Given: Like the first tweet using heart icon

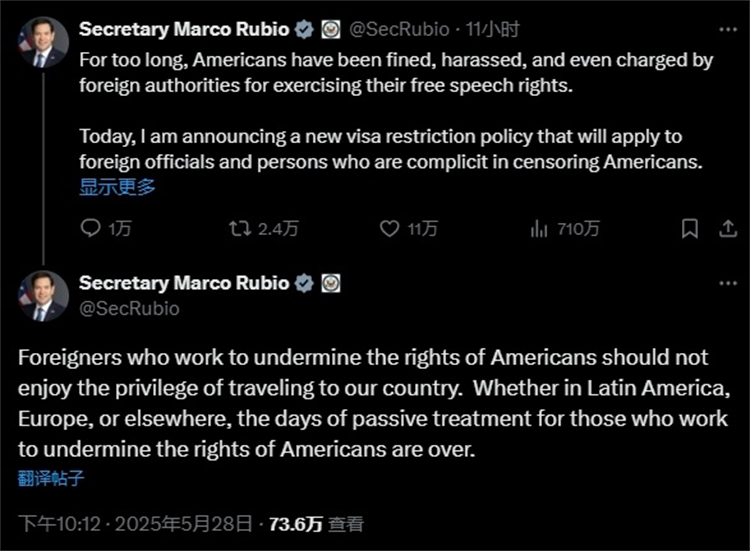Looking at the screenshot, I should pyautogui.click(x=391, y=229).
